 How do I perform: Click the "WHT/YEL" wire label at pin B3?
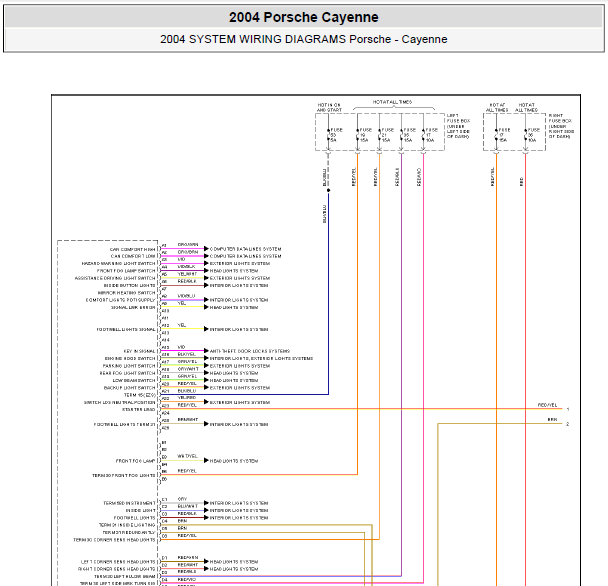188,456
